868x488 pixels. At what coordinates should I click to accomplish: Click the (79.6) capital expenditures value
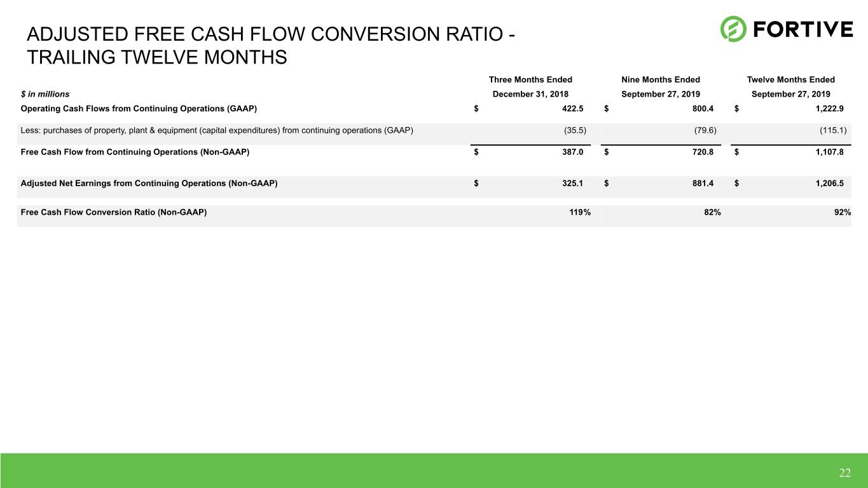[705, 131]
